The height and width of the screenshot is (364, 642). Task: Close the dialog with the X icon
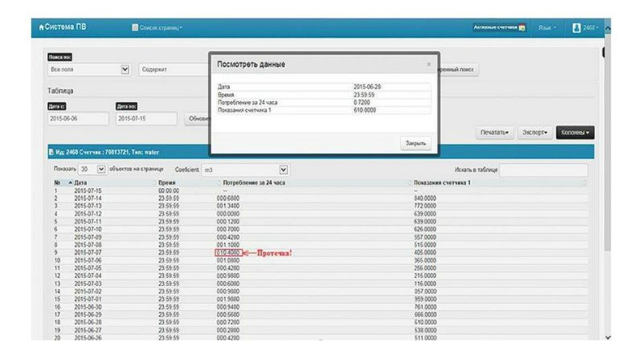(x=428, y=64)
